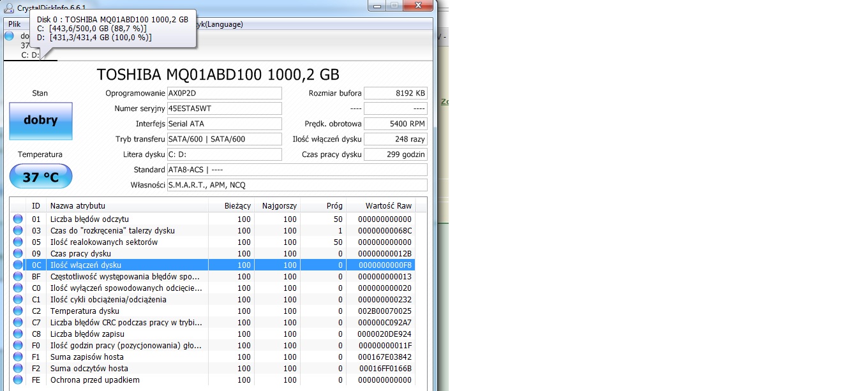Screen dimensions: 868x391
Task: Click the Litera dysku field
Action: click(224, 154)
